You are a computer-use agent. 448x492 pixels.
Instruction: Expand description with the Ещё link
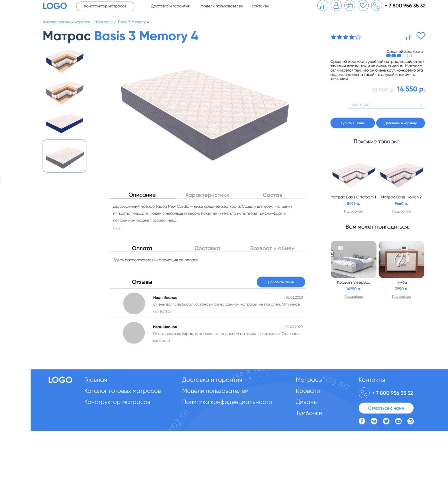coord(117,228)
